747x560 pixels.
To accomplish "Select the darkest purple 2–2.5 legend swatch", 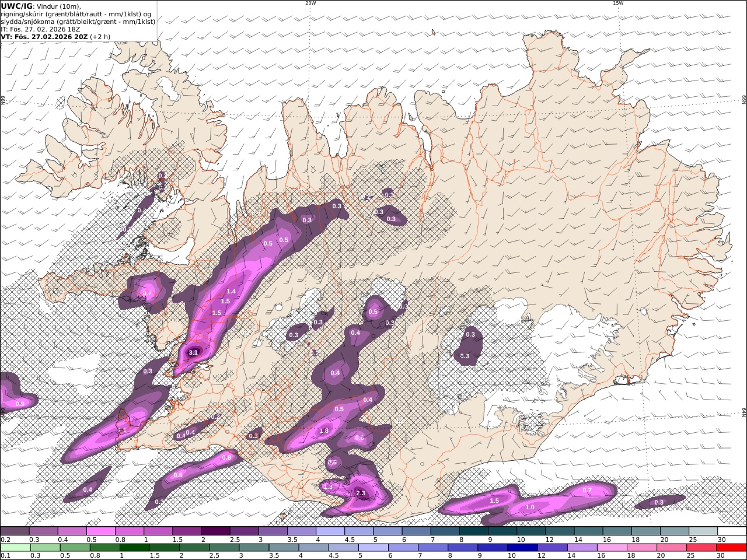I will 215,531.
